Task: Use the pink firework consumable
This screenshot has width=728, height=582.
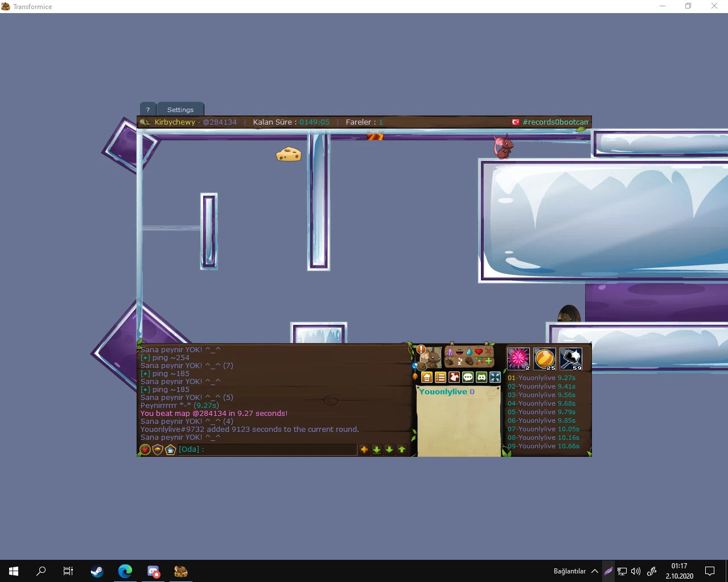Action: [518, 359]
